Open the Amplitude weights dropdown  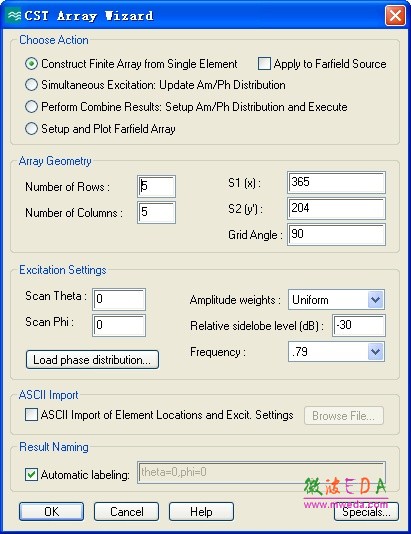point(376,300)
